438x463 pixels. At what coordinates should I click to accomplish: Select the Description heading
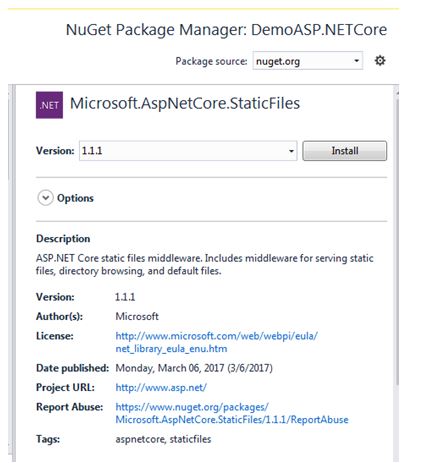pyautogui.click(x=63, y=239)
